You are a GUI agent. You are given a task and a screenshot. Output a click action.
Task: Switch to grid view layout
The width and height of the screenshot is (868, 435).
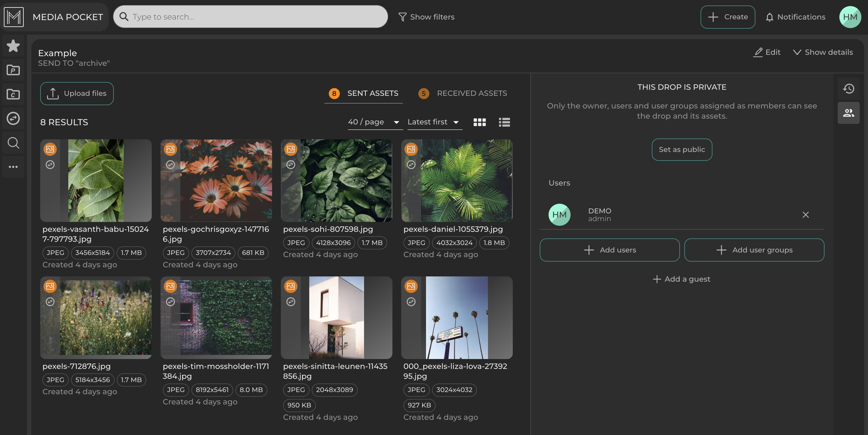[479, 122]
